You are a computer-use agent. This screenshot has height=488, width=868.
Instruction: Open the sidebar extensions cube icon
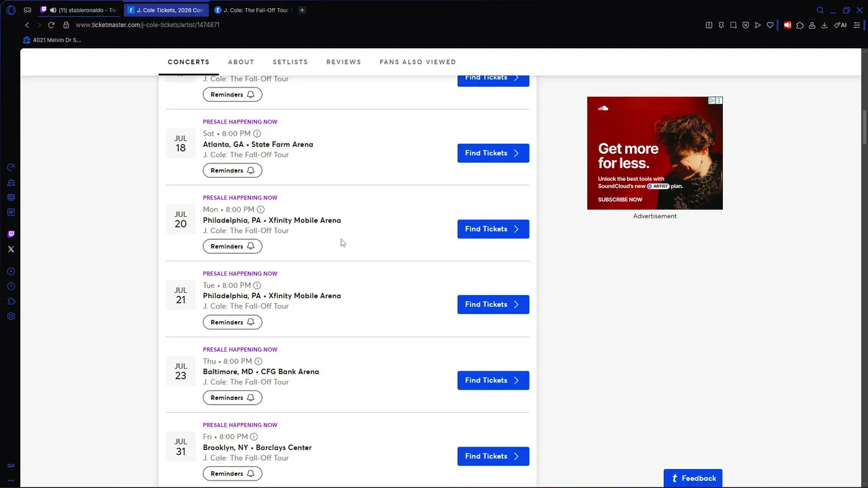[11, 301]
